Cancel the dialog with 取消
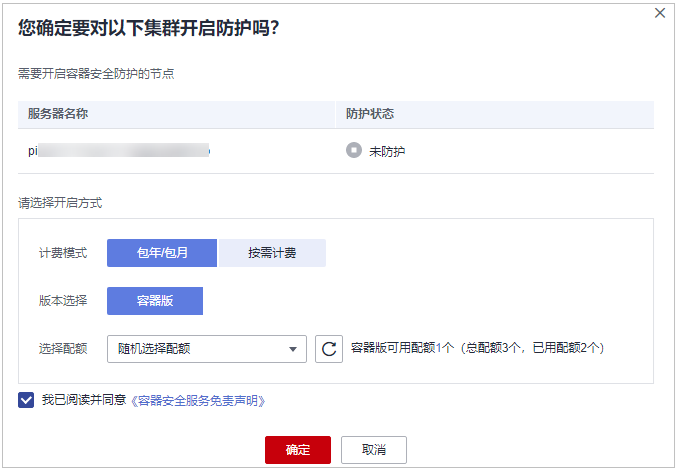The height and width of the screenshot is (471, 677). tap(374, 449)
